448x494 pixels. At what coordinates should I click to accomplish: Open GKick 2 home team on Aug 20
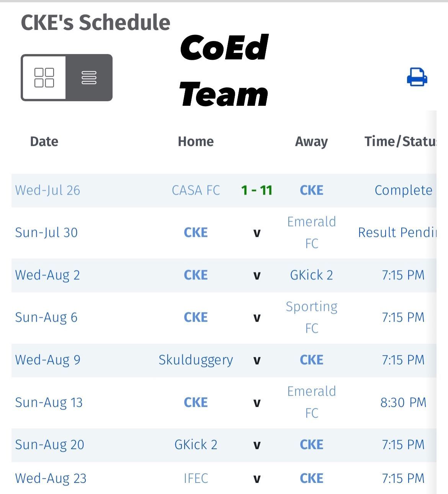click(196, 445)
